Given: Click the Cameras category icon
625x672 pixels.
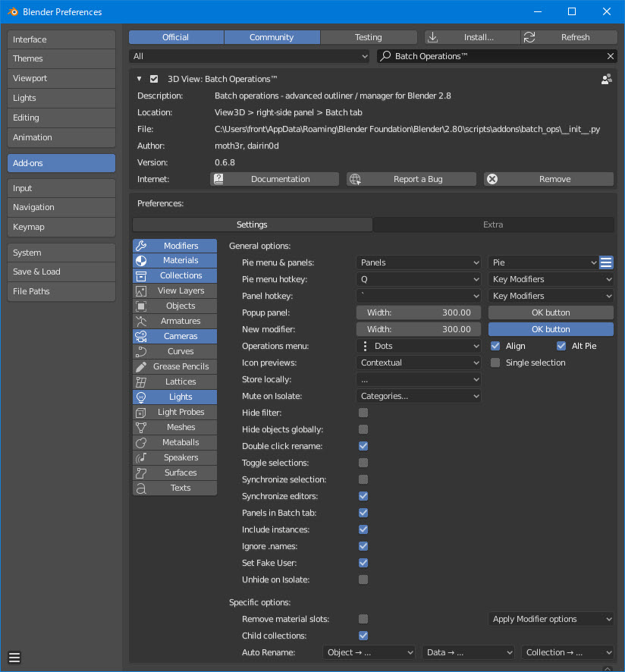Looking at the screenshot, I should point(141,336).
